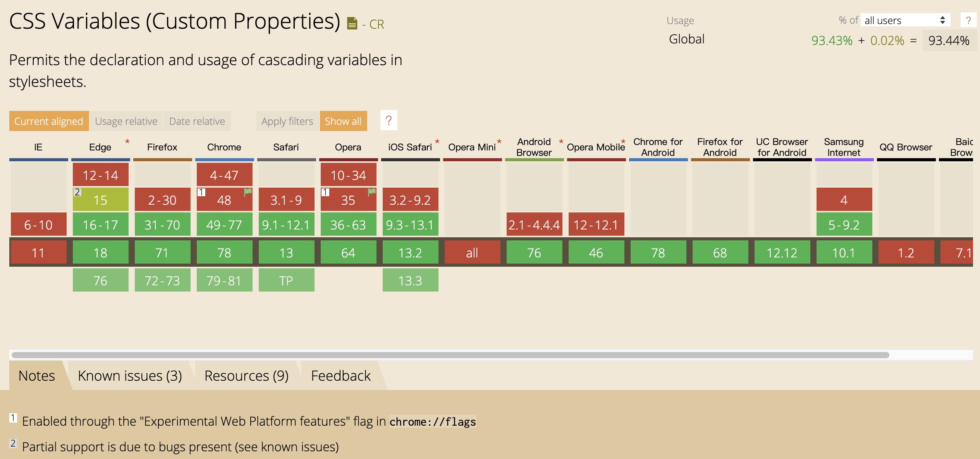980x459 pixels.
Task: Expand Chrome 4-47 version cell
Action: point(224,175)
